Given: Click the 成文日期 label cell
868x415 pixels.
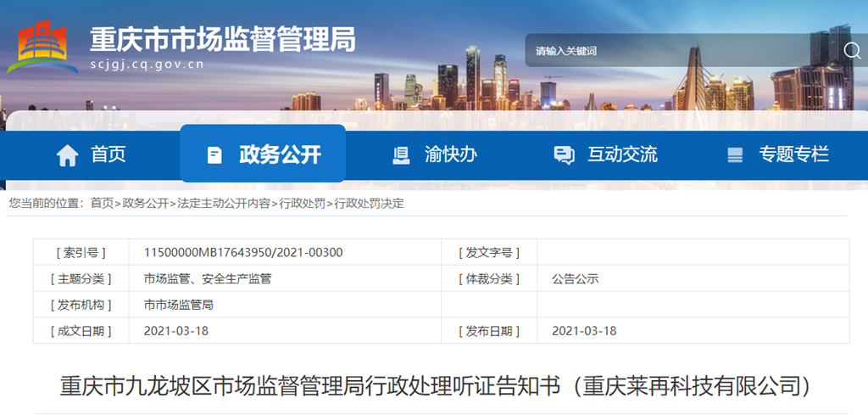Looking at the screenshot, I should point(81,331).
